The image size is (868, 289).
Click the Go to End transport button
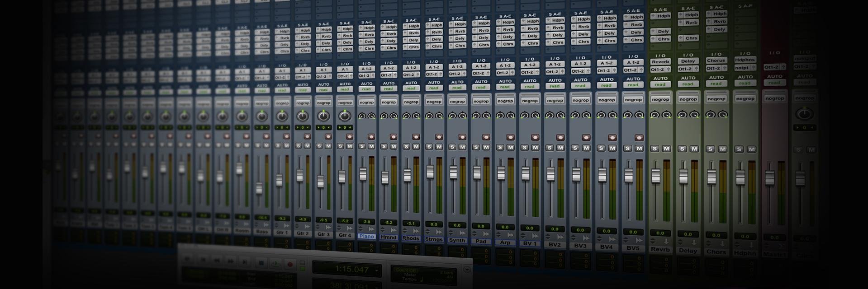coord(245,261)
